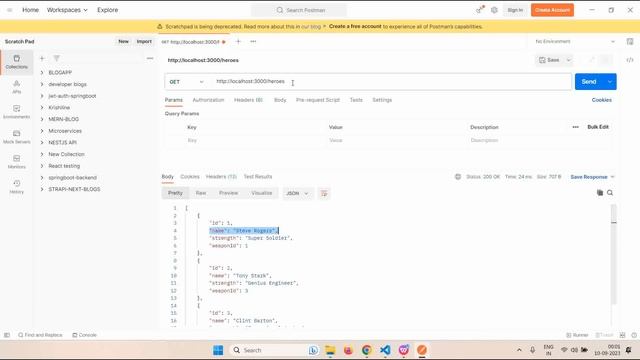Click the Import button in Scratch Pad
640x360 pixels.
[x=144, y=41]
